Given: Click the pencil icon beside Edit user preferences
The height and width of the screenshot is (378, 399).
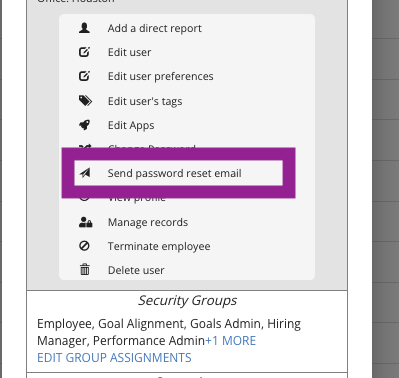Looking at the screenshot, I should point(84,76).
